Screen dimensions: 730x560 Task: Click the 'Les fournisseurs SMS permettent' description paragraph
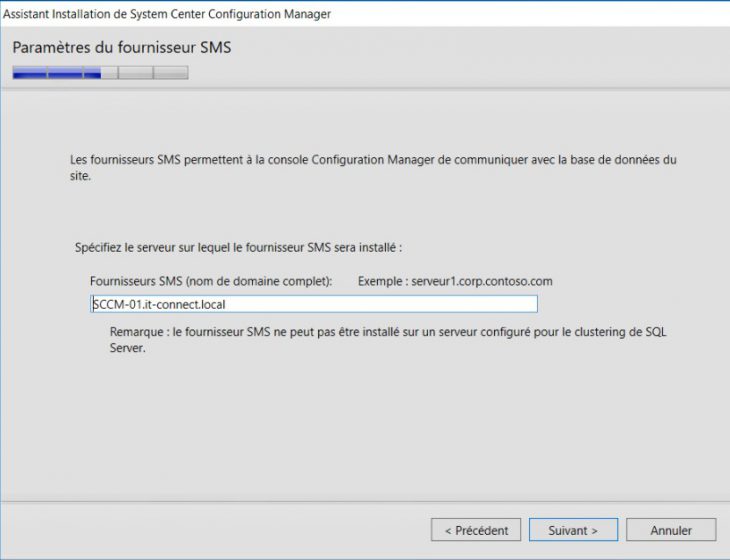coord(372,167)
